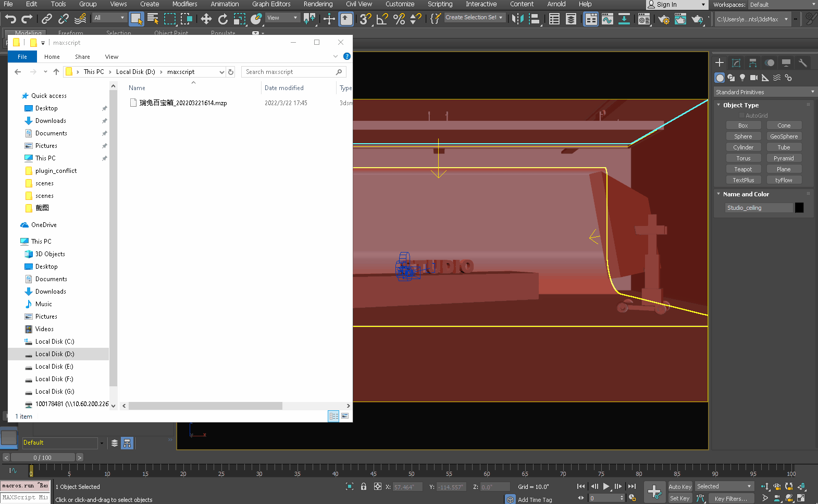Open the Curve Editor

click(608, 19)
